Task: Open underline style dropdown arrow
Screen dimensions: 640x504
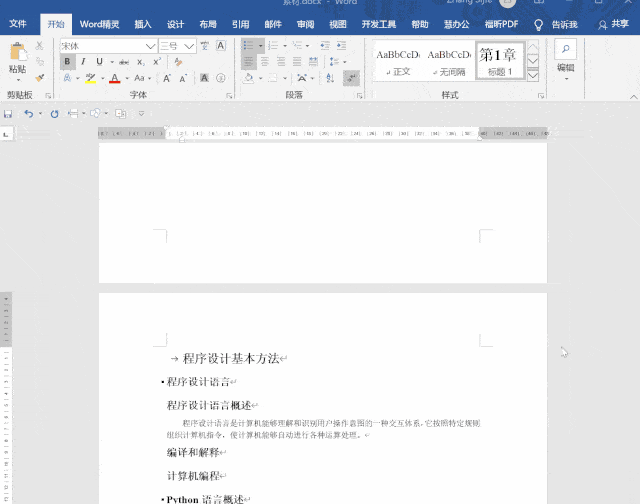Action: click(x=112, y=62)
